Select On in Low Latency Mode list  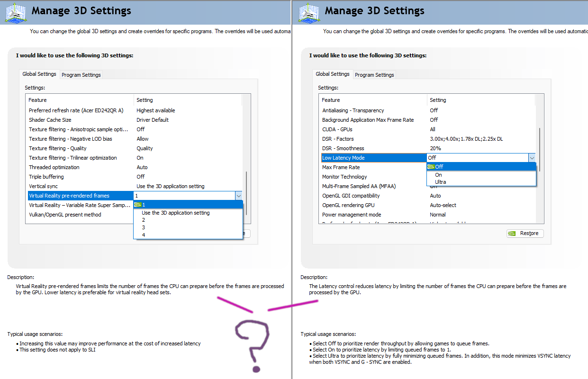tap(438, 174)
